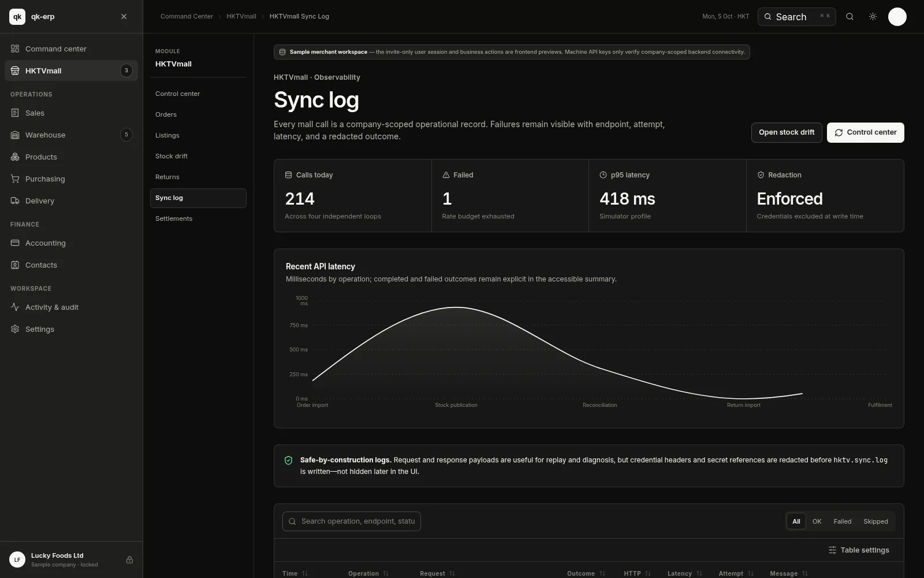Click the Purchasing cart icon
The height and width of the screenshot is (578, 924).
coord(15,179)
